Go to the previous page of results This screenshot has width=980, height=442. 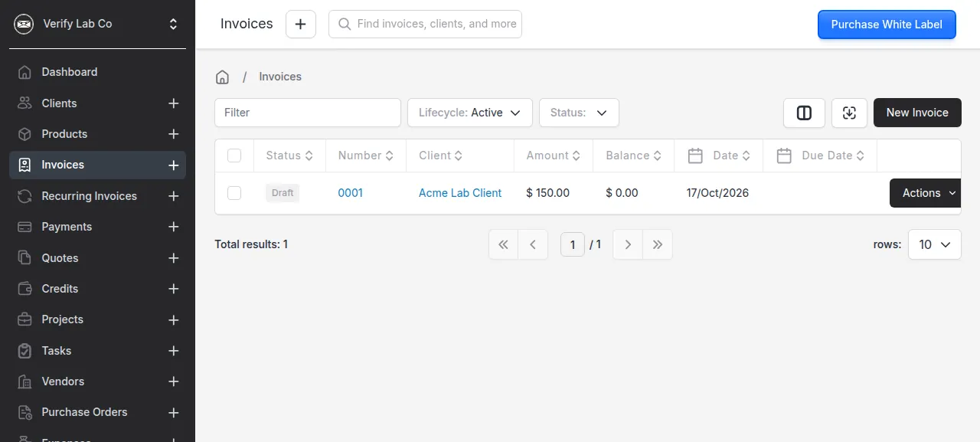[533, 245]
